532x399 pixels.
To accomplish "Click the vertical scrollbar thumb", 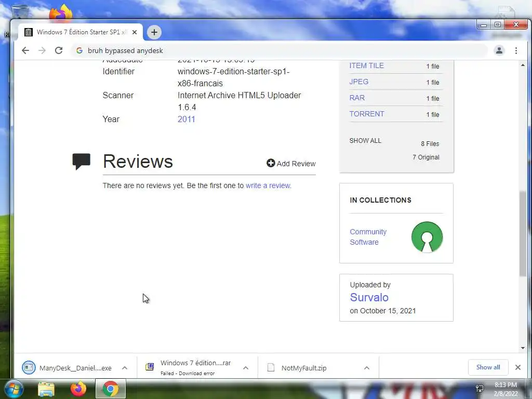I will click(523, 233).
